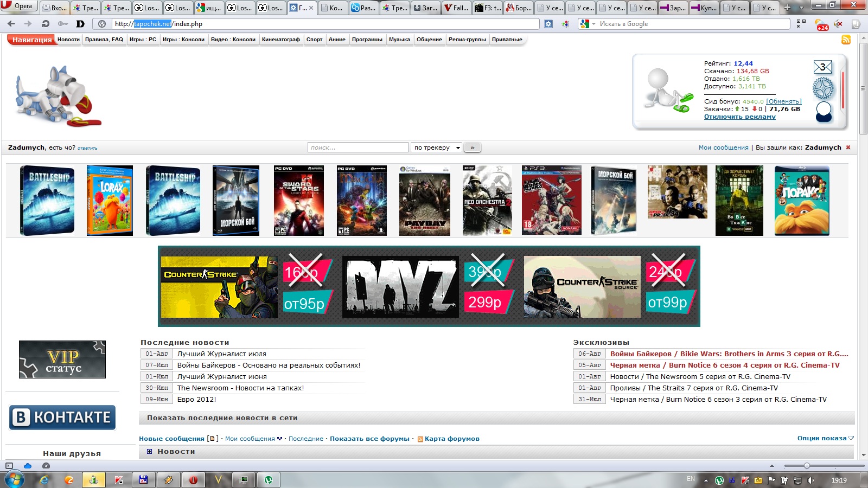Open the Навигация menu button

(x=32, y=40)
